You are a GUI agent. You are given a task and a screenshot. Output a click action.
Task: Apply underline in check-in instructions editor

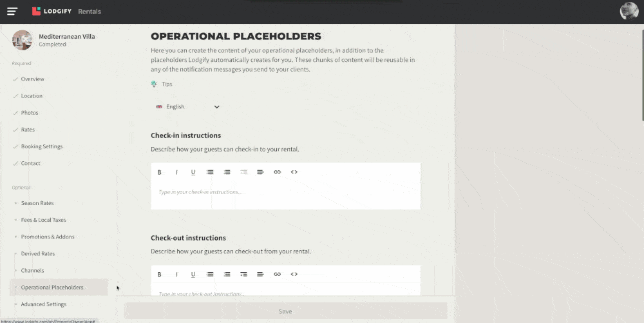[193, 172]
